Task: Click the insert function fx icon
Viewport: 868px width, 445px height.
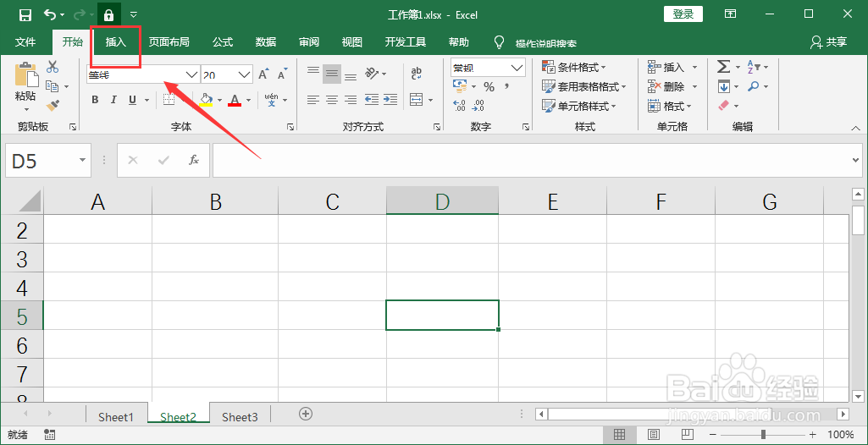Action: tap(194, 160)
